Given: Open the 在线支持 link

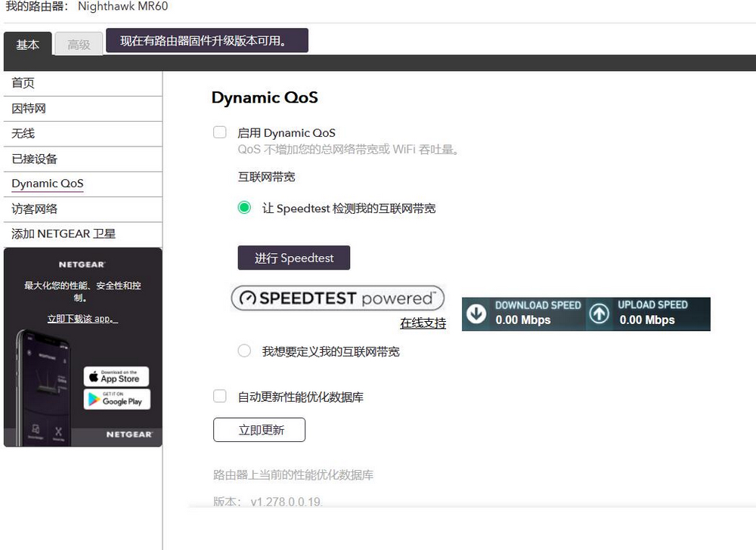Looking at the screenshot, I should [x=423, y=323].
